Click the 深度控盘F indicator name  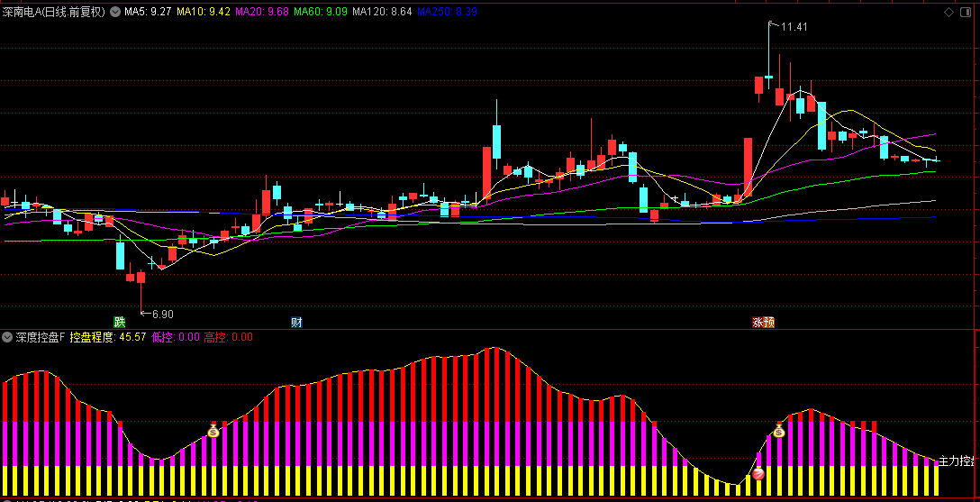40,337
